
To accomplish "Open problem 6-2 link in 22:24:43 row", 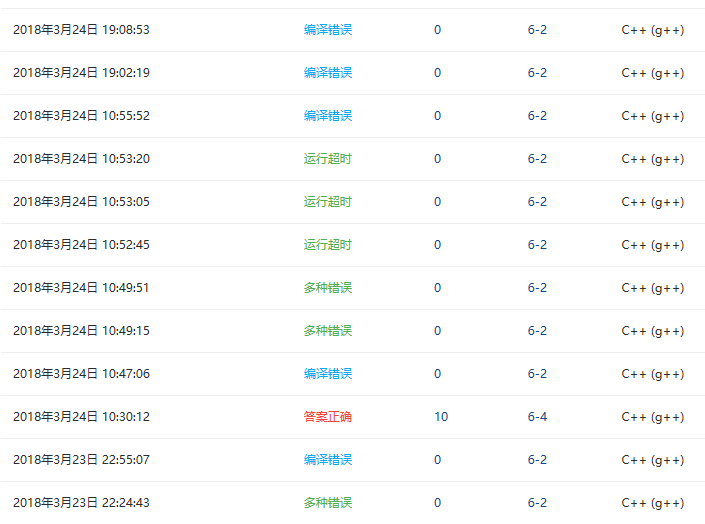I will coord(537,502).
